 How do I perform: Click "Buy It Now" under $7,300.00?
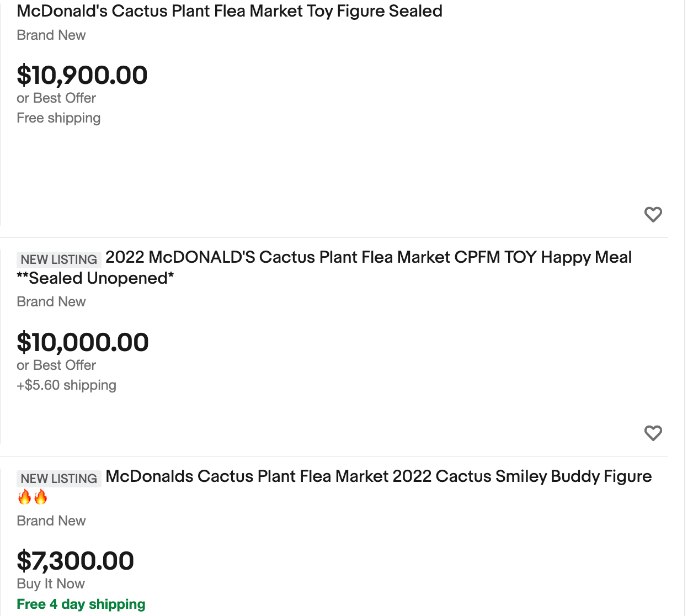point(51,584)
